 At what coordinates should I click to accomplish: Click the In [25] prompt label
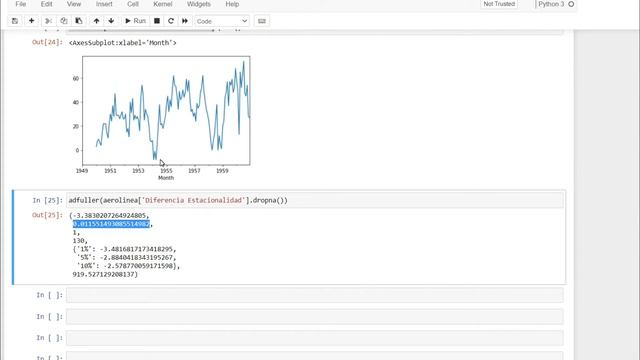coord(47,200)
